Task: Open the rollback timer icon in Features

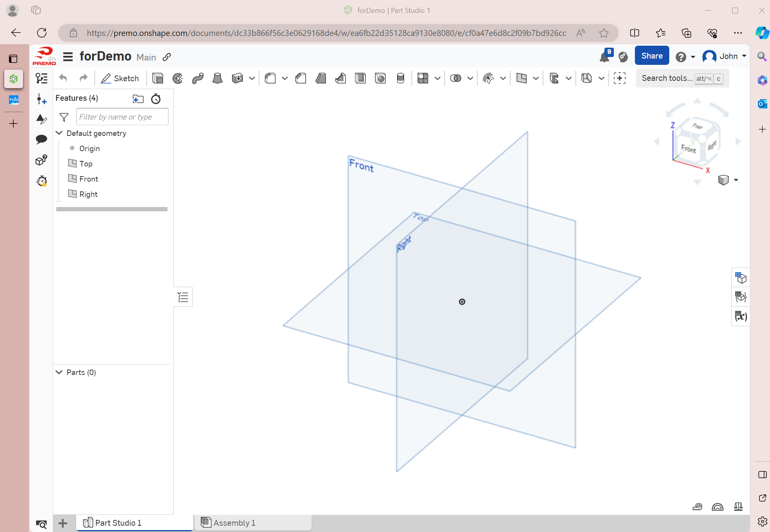Action: (x=156, y=99)
